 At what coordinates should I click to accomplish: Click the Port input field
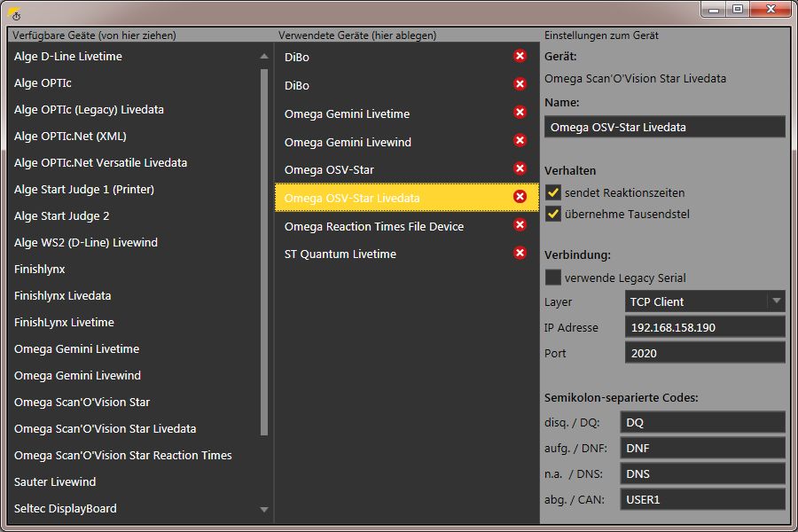pos(705,353)
